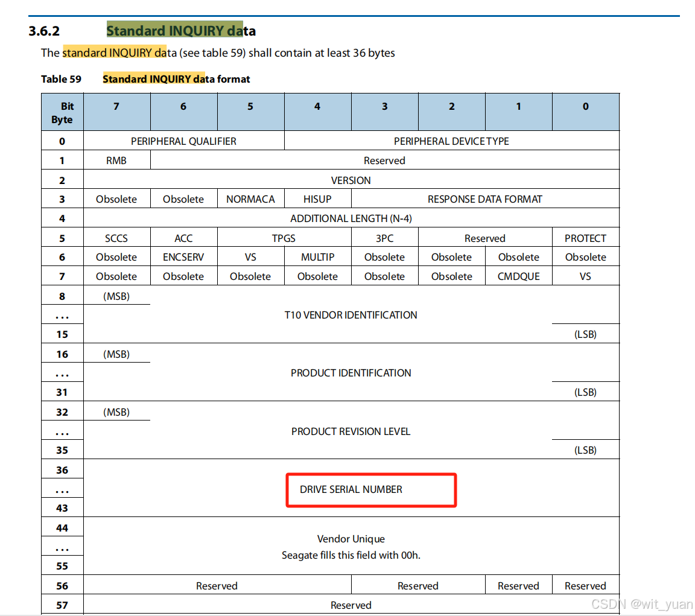Viewport: 695px width, 616px height.
Task: Select the PERIPHERAL QUALIFIER cell
Action: (x=183, y=141)
